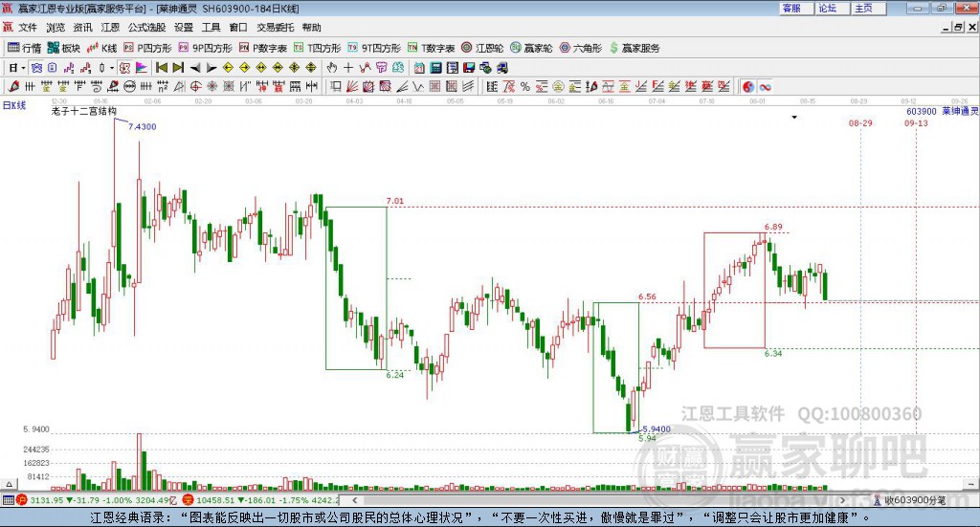Open the 帮助 menu
This screenshot has width=980, height=527.
click(311, 28)
